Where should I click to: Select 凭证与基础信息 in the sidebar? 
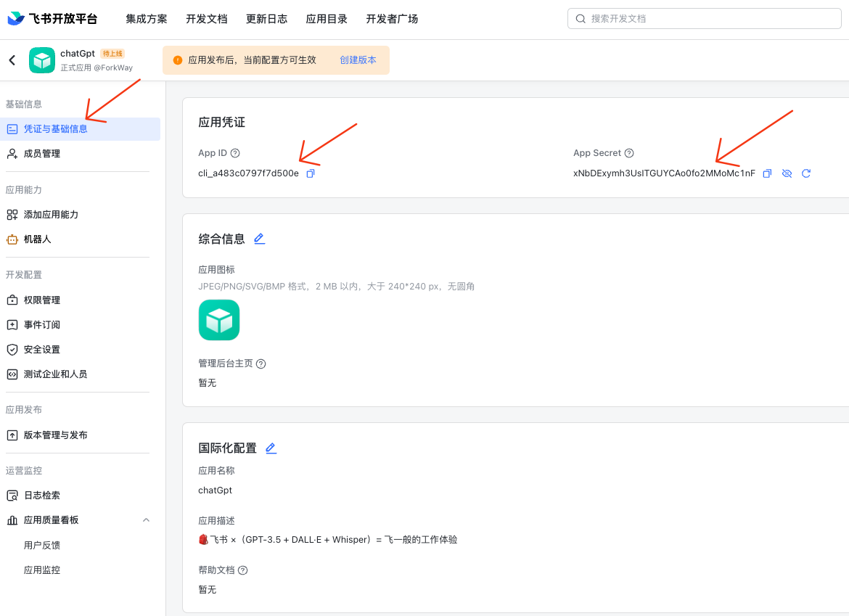[x=80, y=129]
